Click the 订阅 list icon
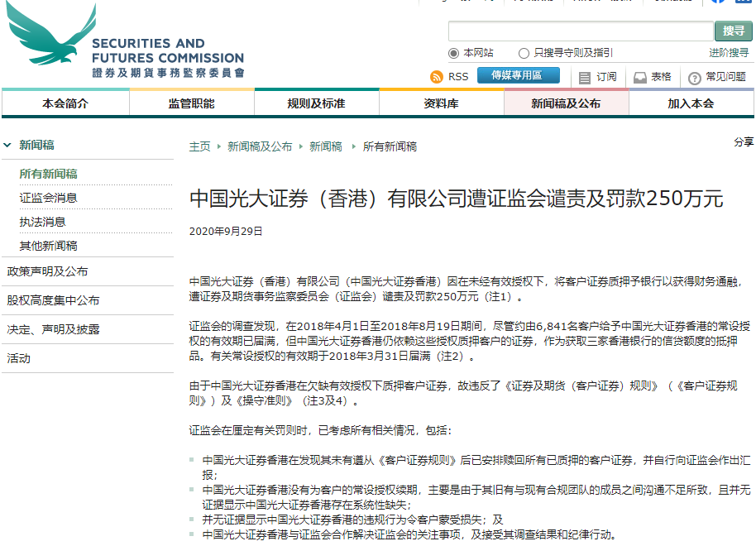Viewport: 756px width, 546px height. coord(584,78)
